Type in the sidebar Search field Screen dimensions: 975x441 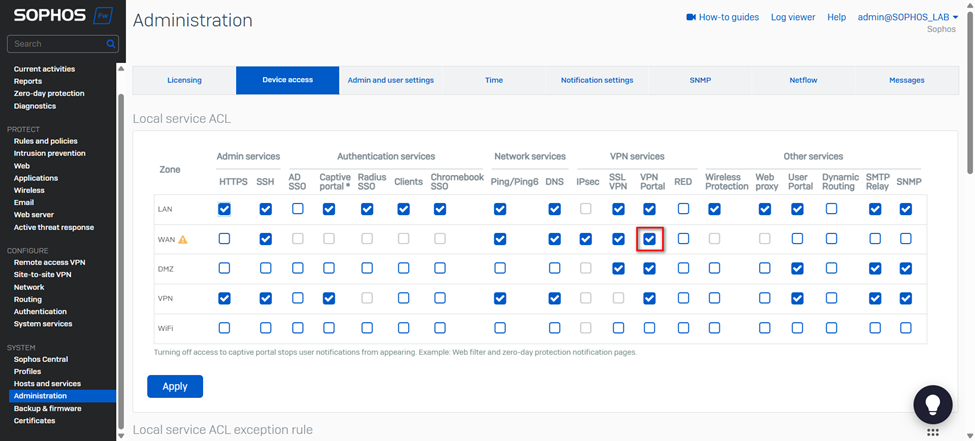click(56, 44)
